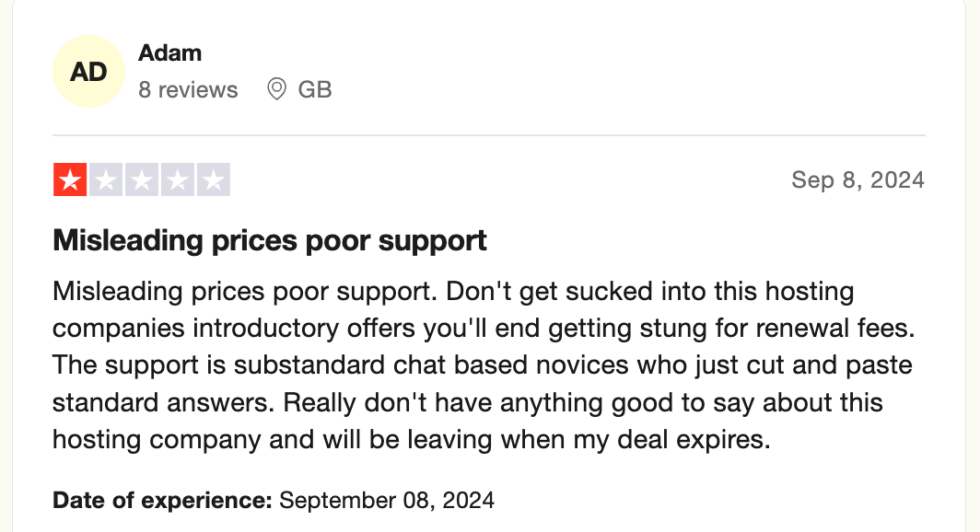The width and height of the screenshot is (980, 532).
Task: Click the line ending 'my deal expires'
Action: 411,439
